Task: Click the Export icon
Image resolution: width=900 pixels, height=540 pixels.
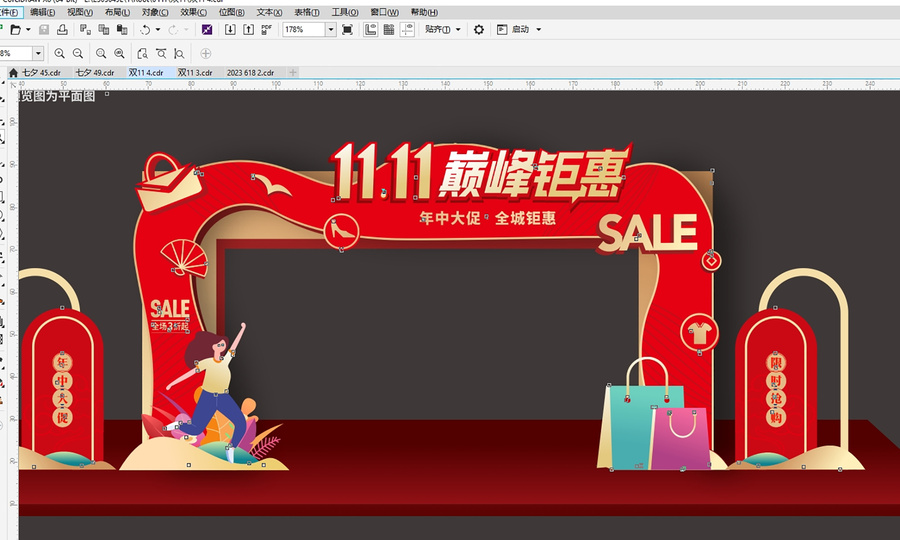Action: tap(249, 29)
